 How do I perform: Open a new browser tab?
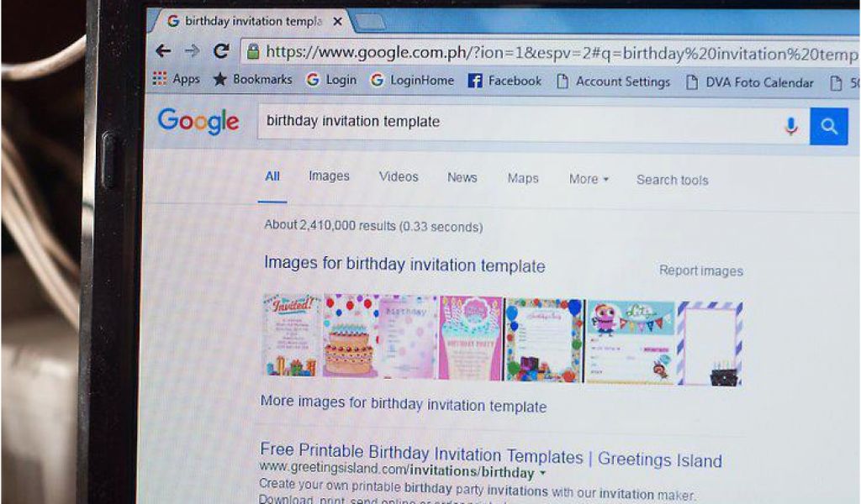[x=370, y=22]
